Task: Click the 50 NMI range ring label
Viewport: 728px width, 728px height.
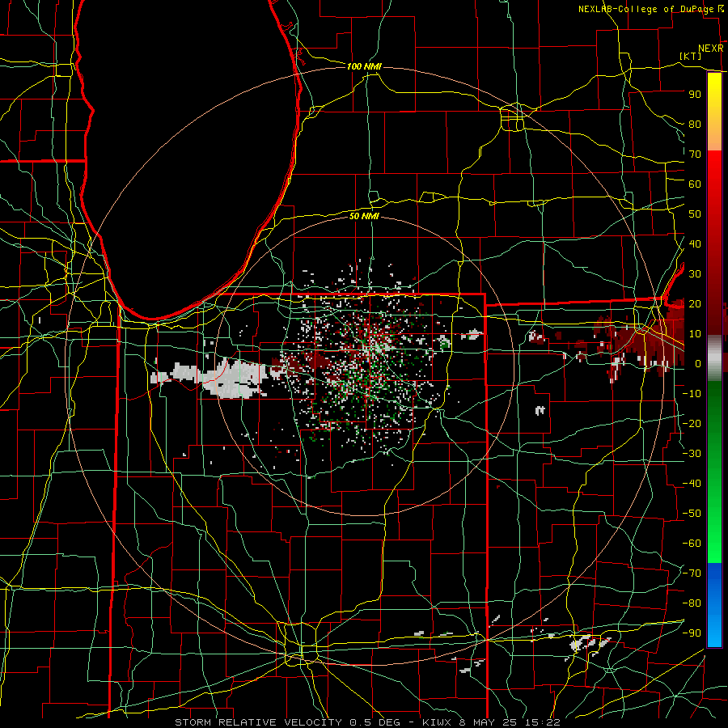Action: [x=364, y=216]
